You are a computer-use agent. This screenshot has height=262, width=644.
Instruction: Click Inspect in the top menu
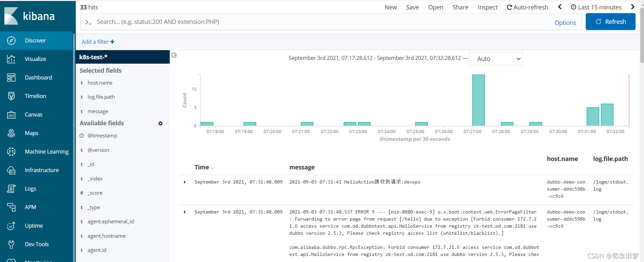pyautogui.click(x=487, y=7)
